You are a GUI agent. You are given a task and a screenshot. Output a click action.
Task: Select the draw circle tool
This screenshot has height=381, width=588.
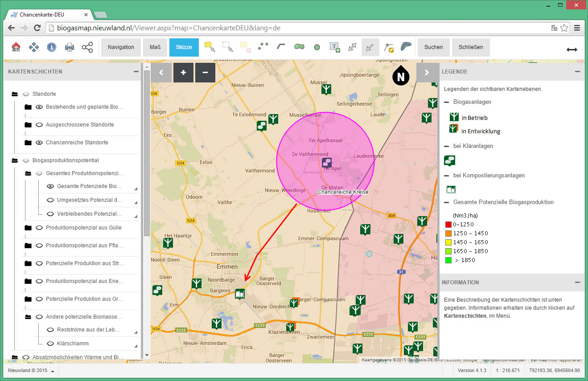click(x=317, y=47)
